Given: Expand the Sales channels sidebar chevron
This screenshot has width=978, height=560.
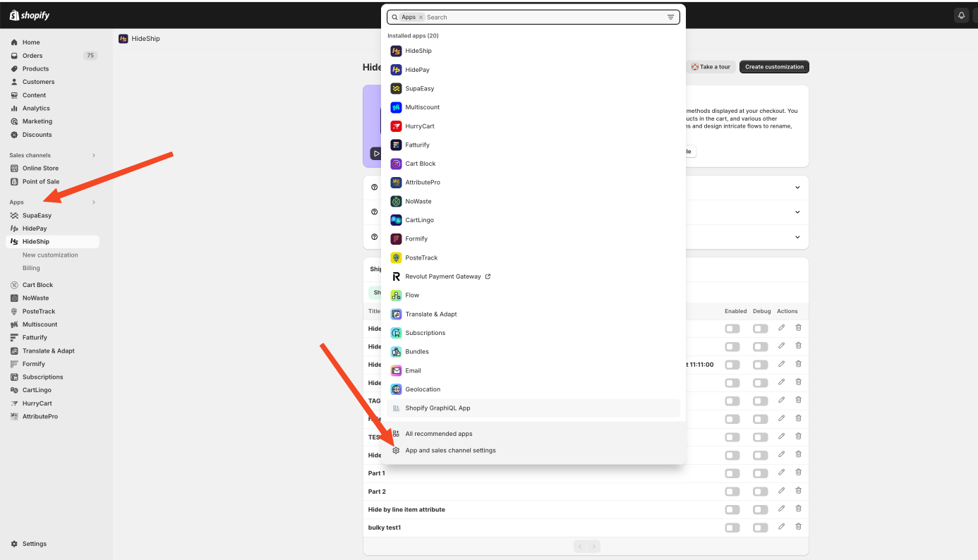Looking at the screenshot, I should pyautogui.click(x=94, y=155).
